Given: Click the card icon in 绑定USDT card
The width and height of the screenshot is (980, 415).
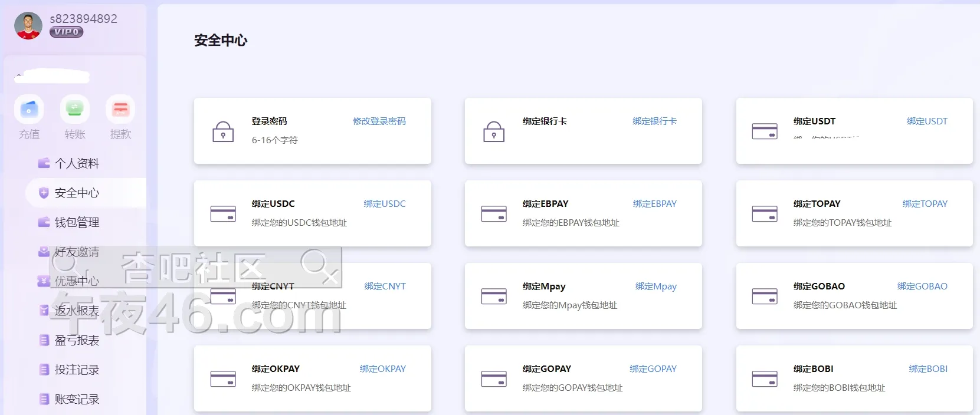Looking at the screenshot, I should [765, 131].
